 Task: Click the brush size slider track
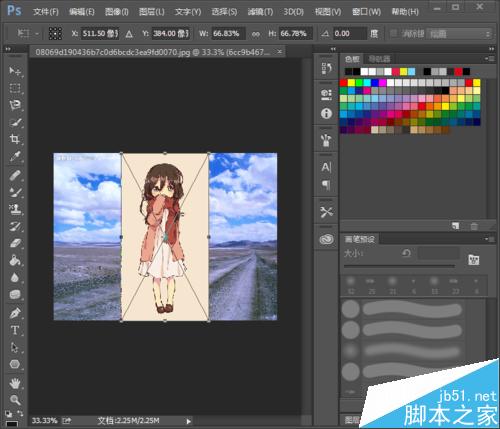coord(399,266)
